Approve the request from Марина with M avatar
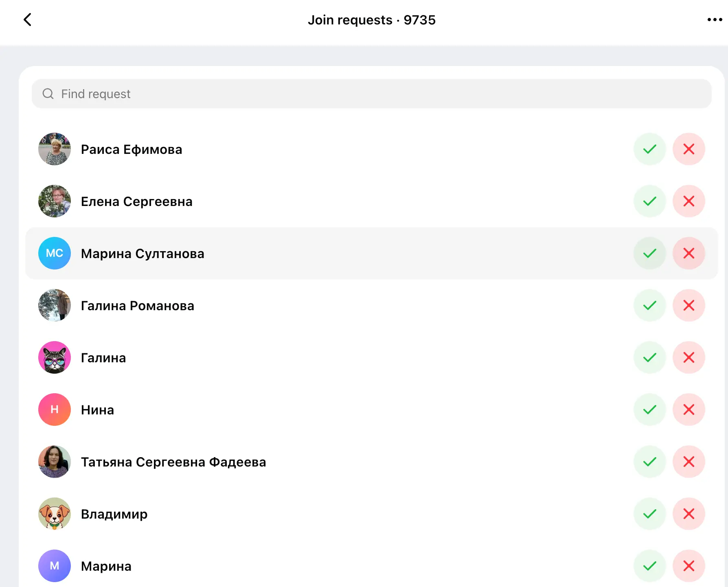728x587 pixels. click(x=650, y=566)
